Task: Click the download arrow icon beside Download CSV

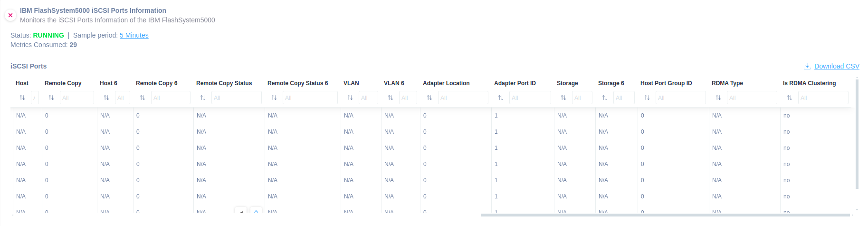Action: pyautogui.click(x=807, y=66)
